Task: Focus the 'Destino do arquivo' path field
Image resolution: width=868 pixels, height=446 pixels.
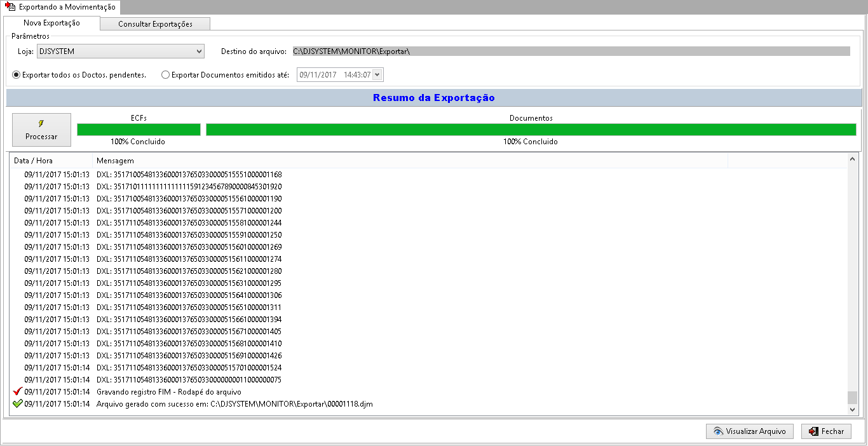Action: 571,51
